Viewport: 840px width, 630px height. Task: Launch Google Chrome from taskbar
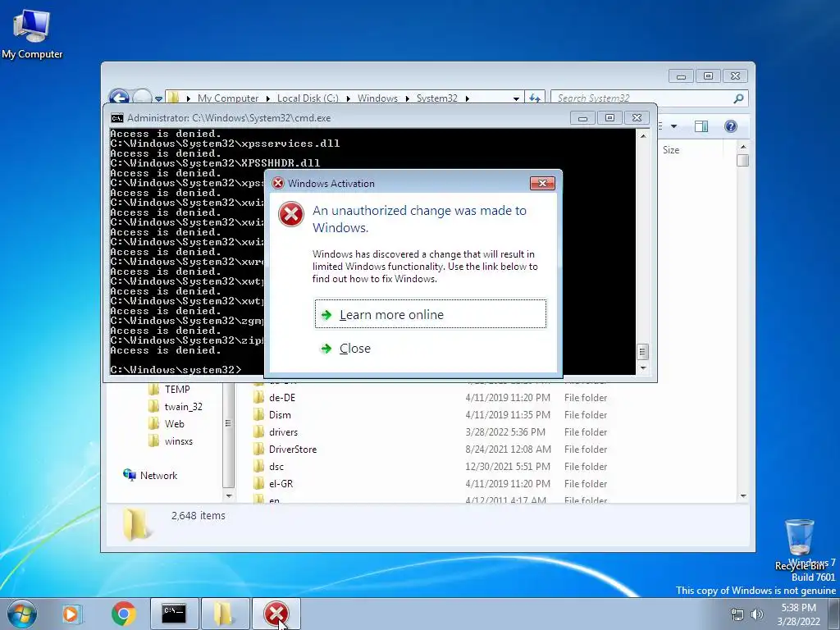pyautogui.click(x=123, y=614)
